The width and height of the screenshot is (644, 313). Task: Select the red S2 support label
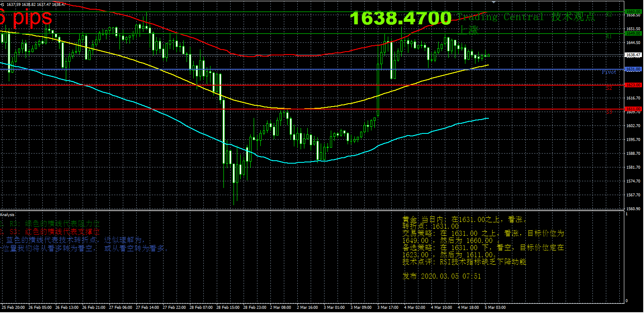(x=609, y=88)
